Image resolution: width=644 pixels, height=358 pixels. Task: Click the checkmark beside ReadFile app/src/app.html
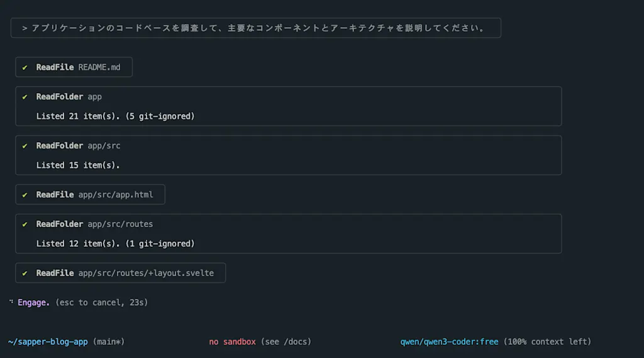25,195
